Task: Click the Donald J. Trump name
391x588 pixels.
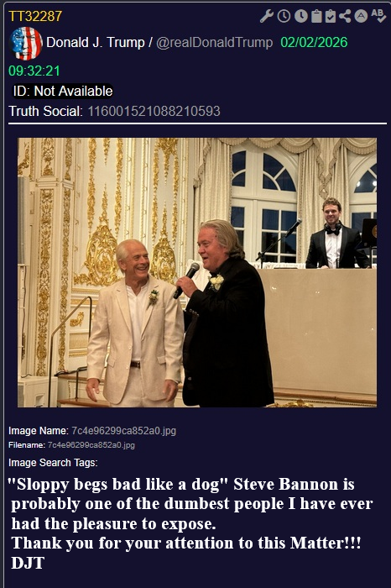Action: tap(96, 42)
